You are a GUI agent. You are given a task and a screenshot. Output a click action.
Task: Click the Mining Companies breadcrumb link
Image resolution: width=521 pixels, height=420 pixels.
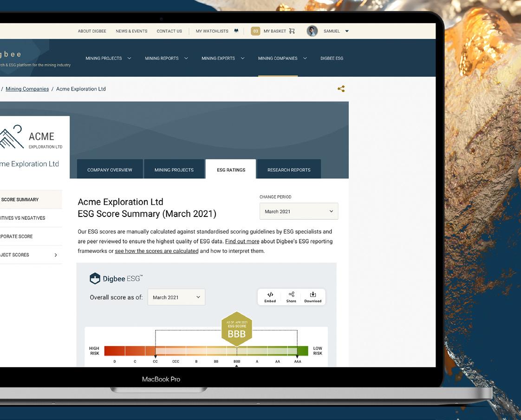pyautogui.click(x=27, y=89)
